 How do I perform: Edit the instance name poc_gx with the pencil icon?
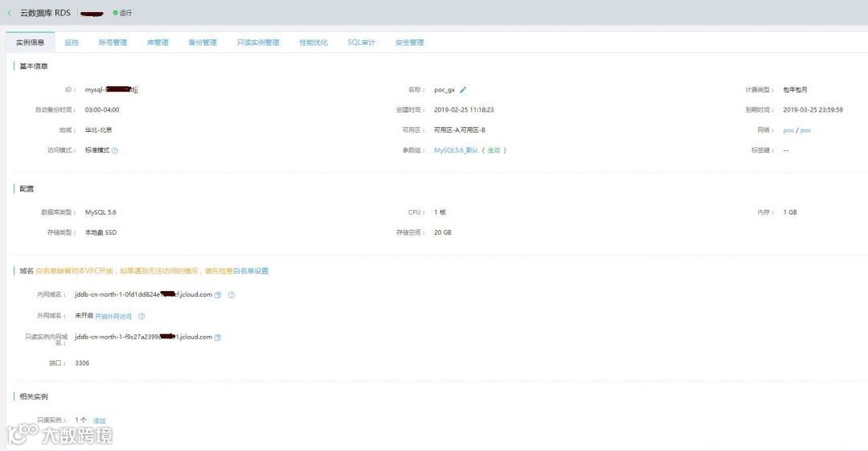463,90
